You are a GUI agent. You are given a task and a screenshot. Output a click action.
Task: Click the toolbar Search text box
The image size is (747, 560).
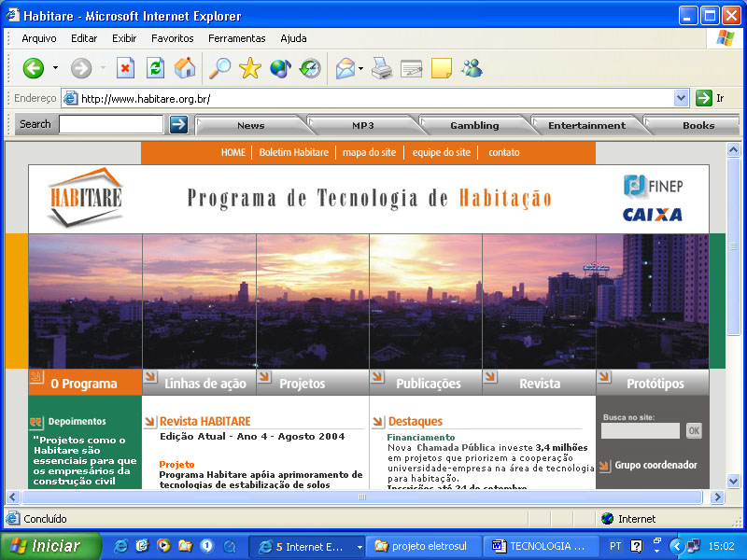coord(111,124)
